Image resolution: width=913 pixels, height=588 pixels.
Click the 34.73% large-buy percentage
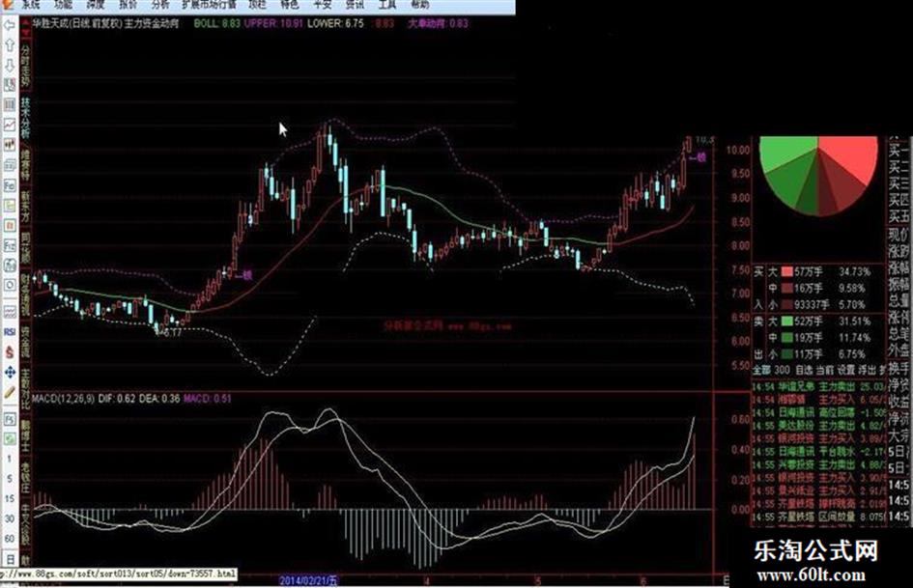(854, 271)
